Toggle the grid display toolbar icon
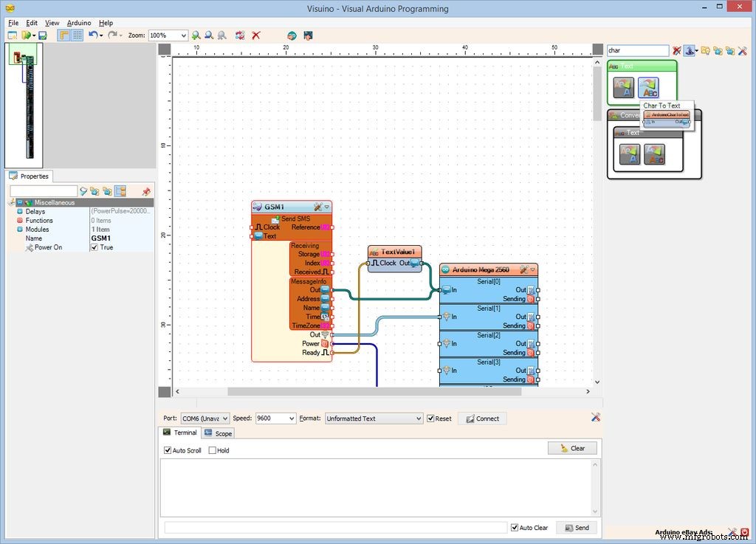This screenshot has width=756, height=544. pyautogui.click(x=78, y=35)
